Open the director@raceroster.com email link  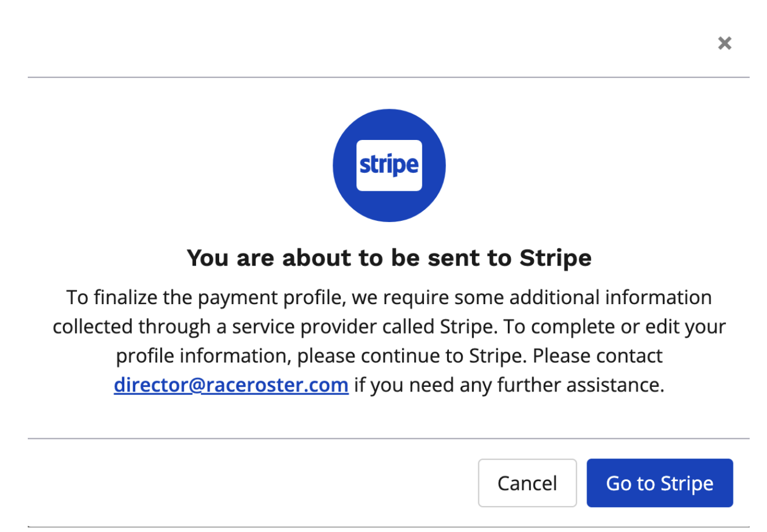click(x=231, y=385)
